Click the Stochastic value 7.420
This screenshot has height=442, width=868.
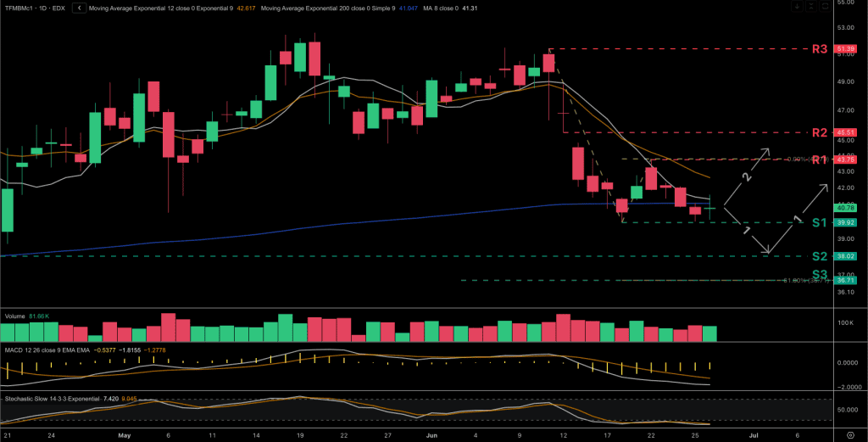111,399
